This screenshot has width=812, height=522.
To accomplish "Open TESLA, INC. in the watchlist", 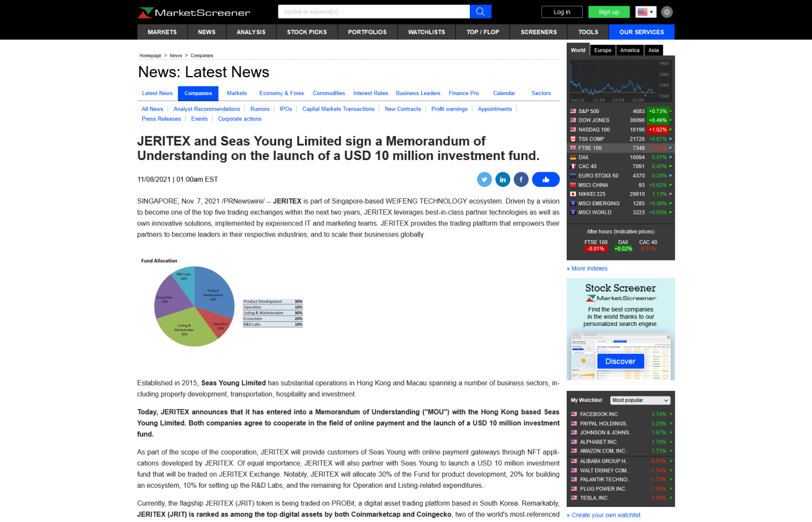I will pyautogui.click(x=594, y=498).
